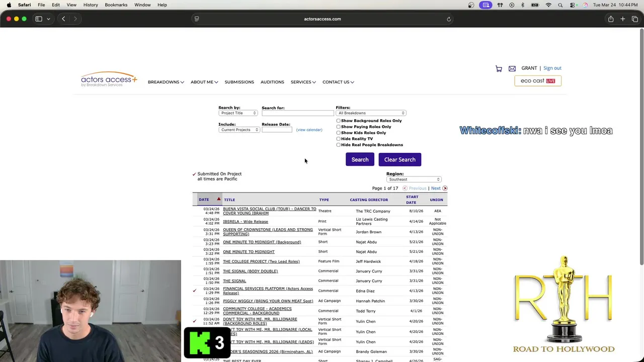Sort by the Casting Director column header
Image resolution: width=644 pixels, height=362 pixels.
click(x=369, y=200)
